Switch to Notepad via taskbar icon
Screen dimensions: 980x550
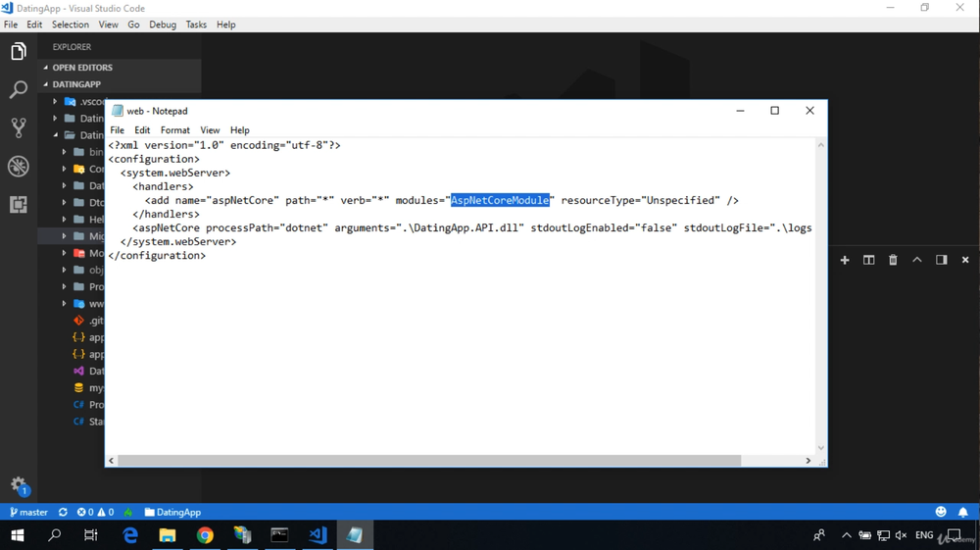click(355, 535)
